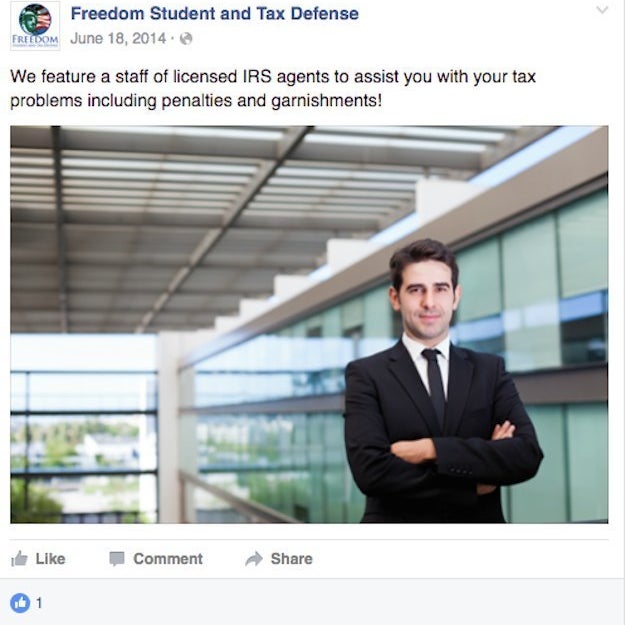Click the globe public audience icon
Viewport: 625px width, 625px height.
pos(186,39)
